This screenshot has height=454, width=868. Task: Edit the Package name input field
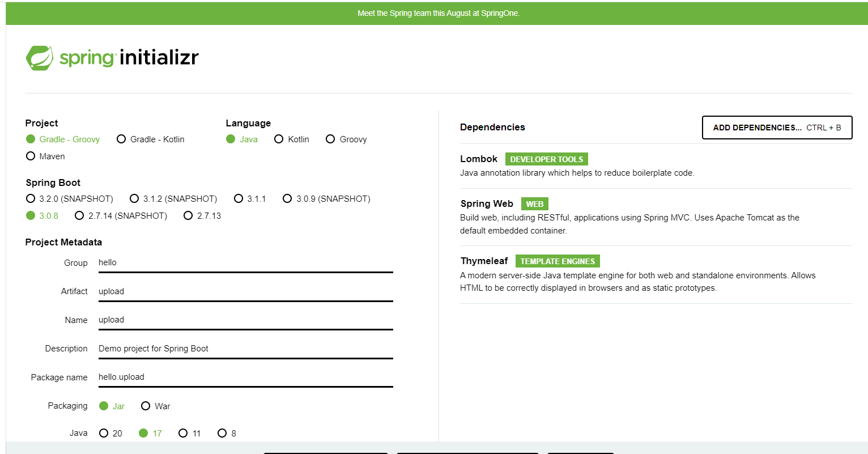(246, 377)
